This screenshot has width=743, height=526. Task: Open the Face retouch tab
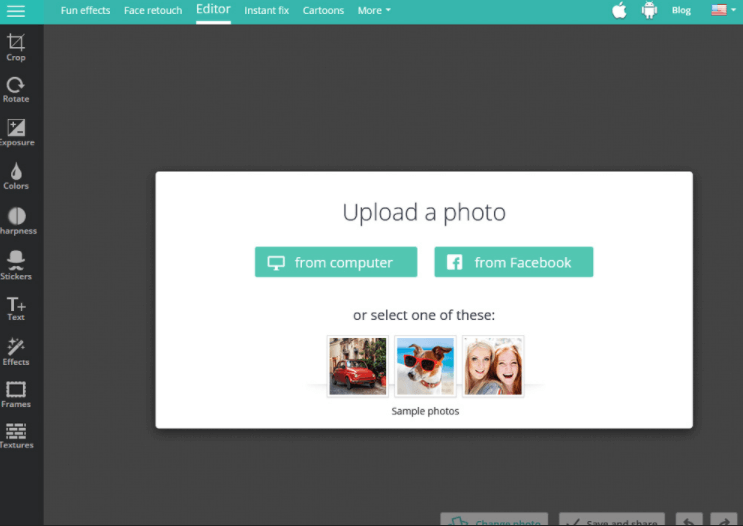pyautogui.click(x=153, y=10)
